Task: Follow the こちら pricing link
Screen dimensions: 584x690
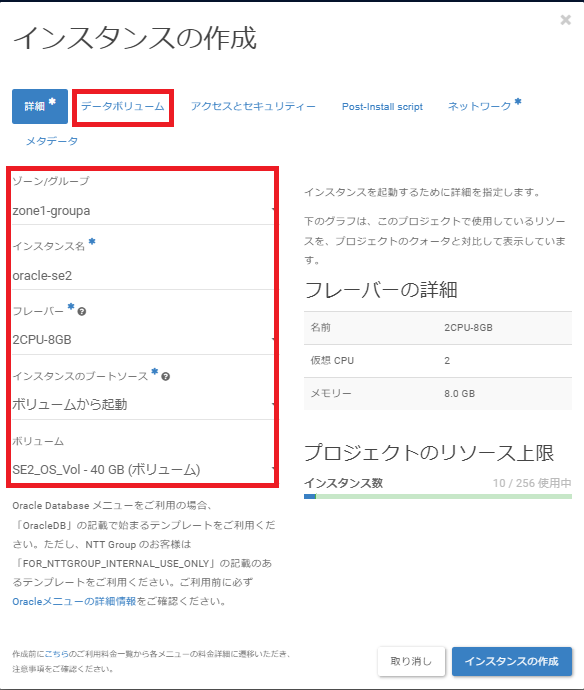Action: point(57,654)
